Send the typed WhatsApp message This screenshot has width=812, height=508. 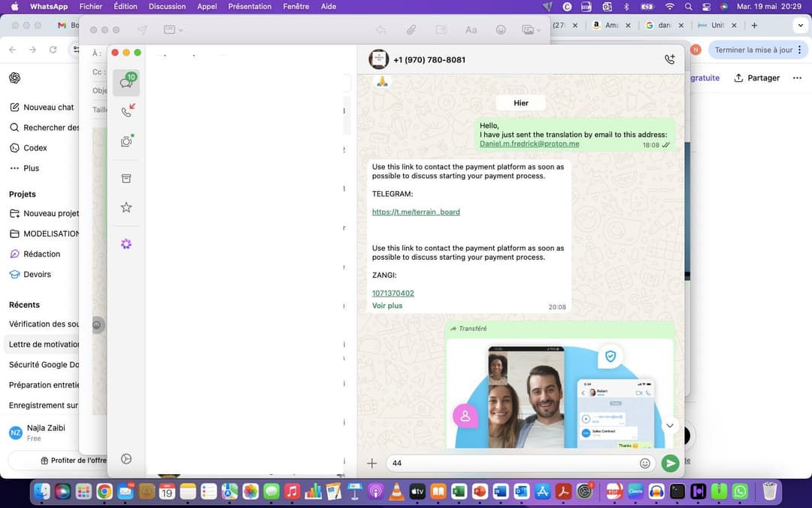[670, 464]
